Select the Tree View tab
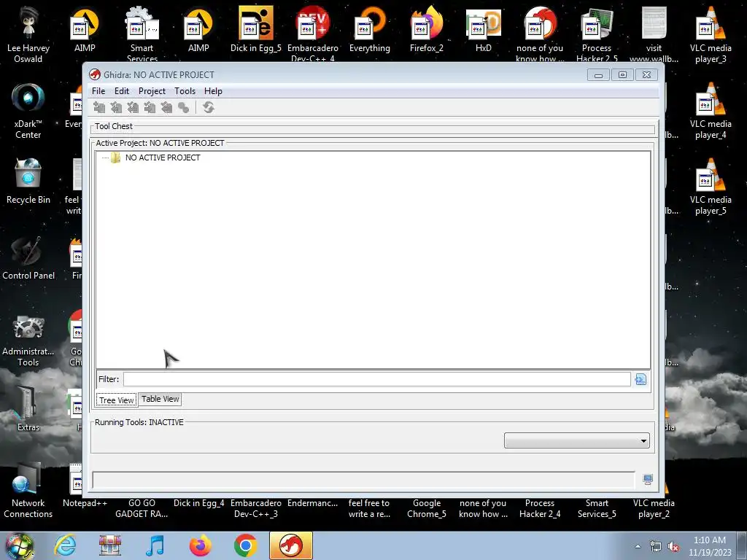 click(117, 400)
